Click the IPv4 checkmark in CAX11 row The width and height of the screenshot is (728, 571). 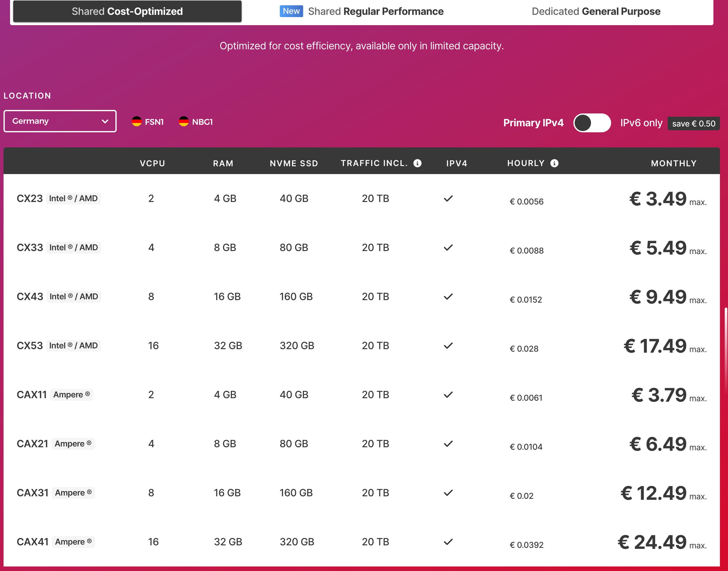[448, 395]
